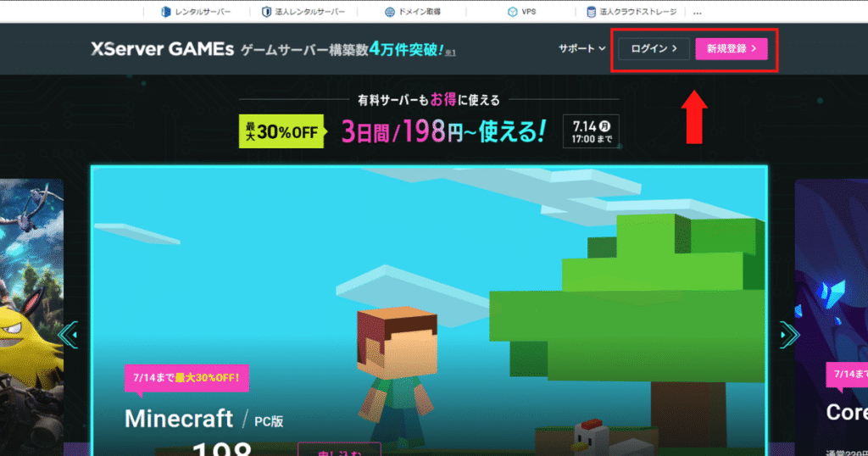
Task: Click the XServer GAMEs logo
Action: pos(162,49)
